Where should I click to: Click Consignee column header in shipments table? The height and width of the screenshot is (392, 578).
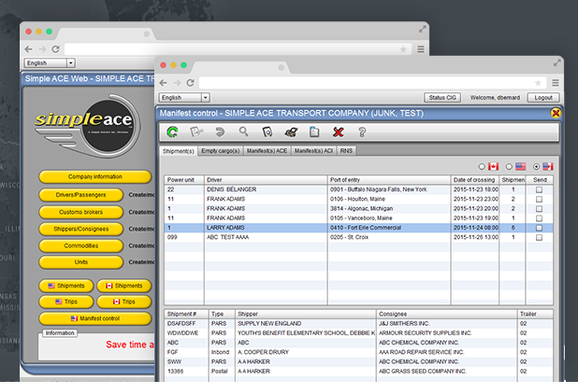click(x=446, y=314)
